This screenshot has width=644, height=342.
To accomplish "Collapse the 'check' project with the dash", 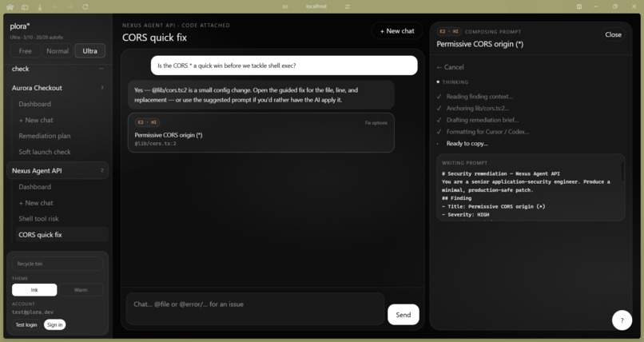I will pos(101,69).
